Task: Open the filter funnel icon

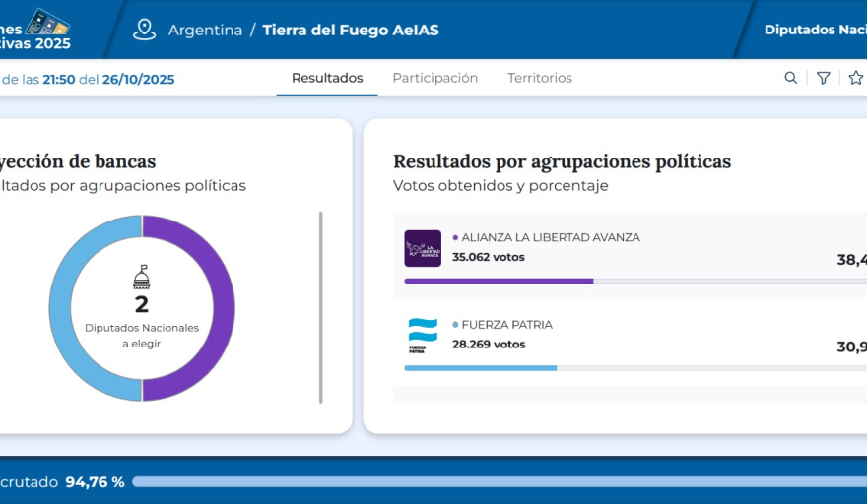Action: pos(823,78)
